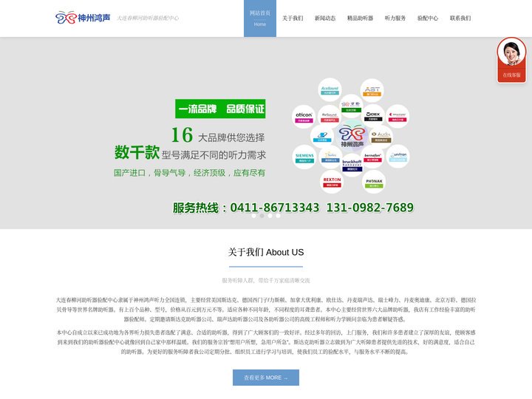Click the Widex brand logo circle

point(373,116)
